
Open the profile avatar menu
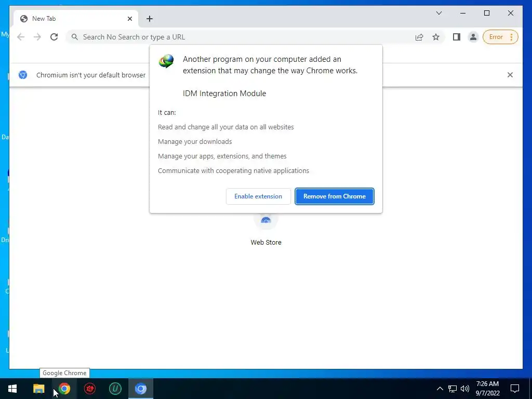point(473,37)
